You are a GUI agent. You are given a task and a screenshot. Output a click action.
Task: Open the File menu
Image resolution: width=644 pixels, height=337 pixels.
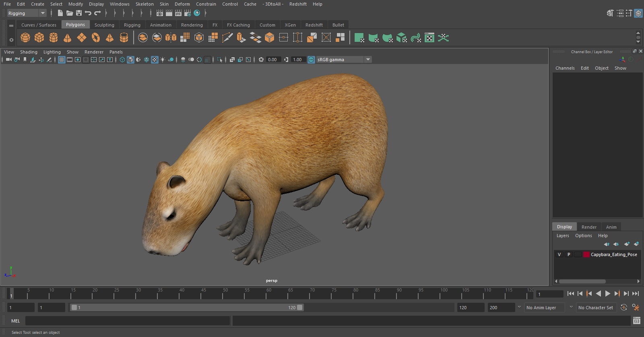(7, 4)
